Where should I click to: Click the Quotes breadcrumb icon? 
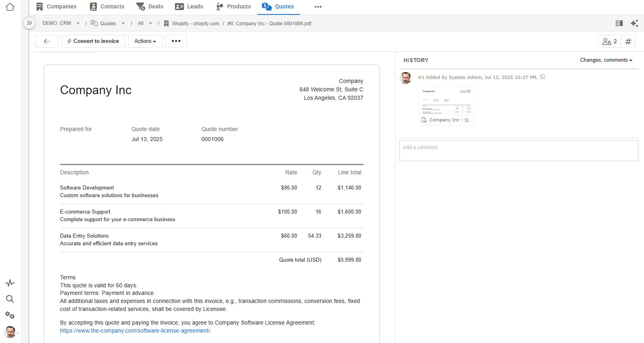(94, 23)
